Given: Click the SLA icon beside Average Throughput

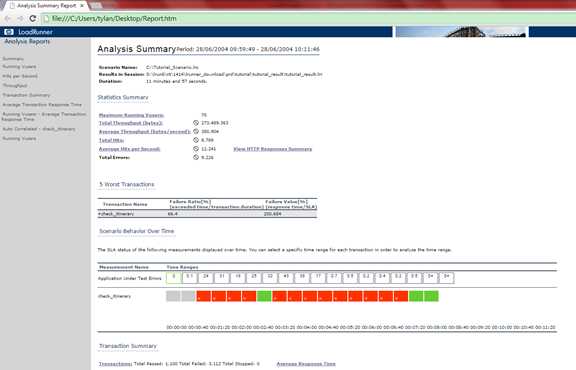Looking at the screenshot, I should [196, 132].
